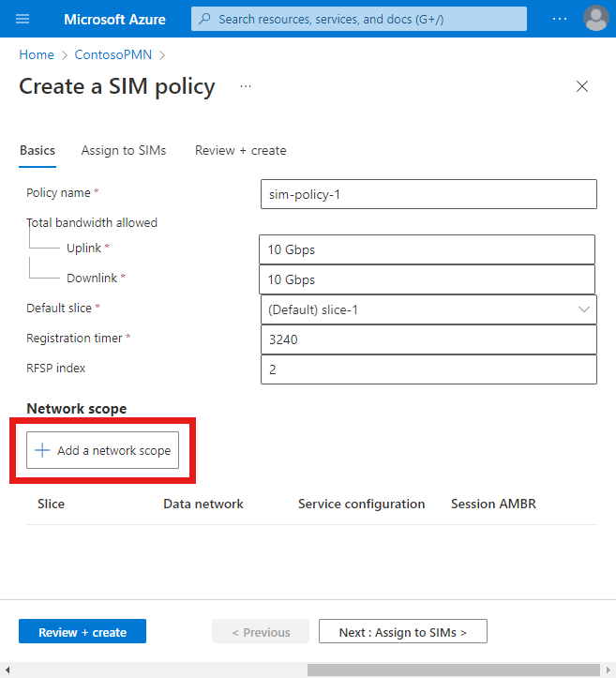Focus the Search resources, services, and docs box
This screenshot has width=616, height=678.
click(359, 19)
